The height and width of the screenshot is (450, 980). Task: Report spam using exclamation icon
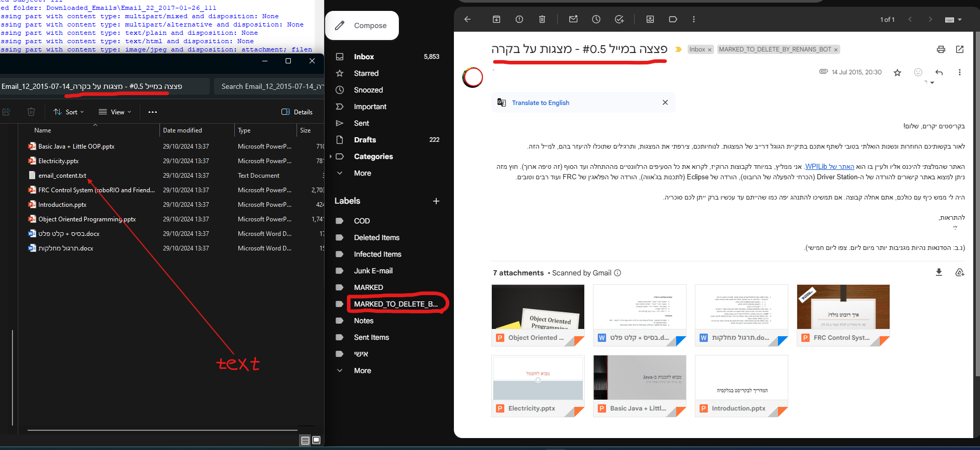click(x=519, y=19)
